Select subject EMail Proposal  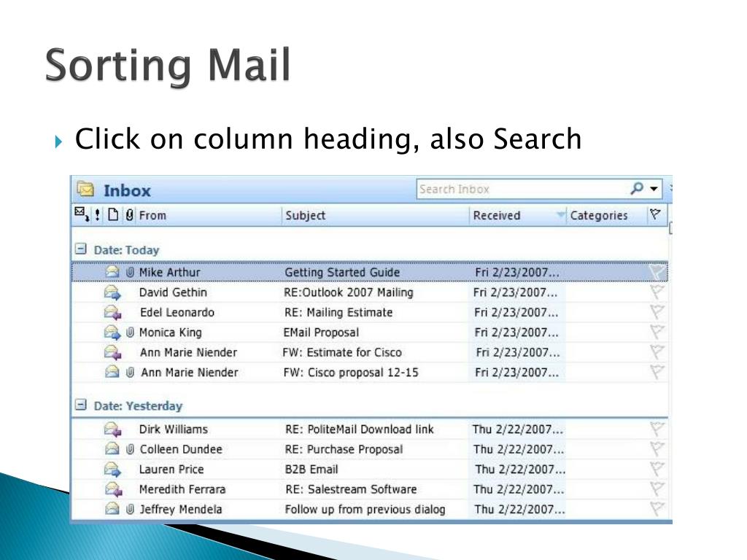321,332
